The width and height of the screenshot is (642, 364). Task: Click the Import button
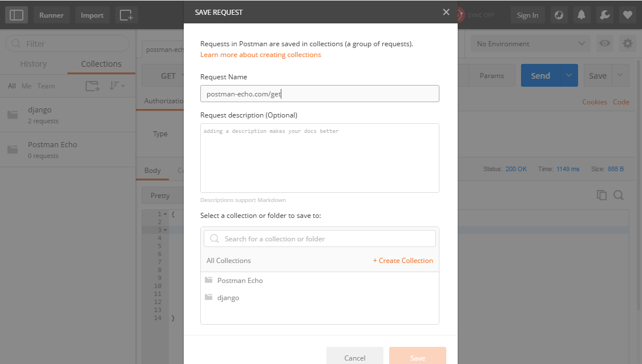(x=92, y=15)
